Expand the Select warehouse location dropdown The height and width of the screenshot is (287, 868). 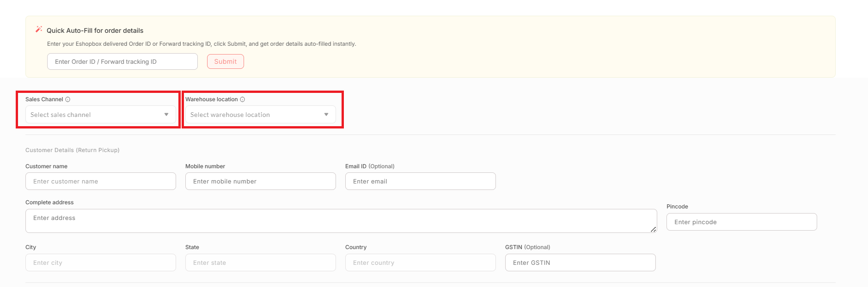click(x=254, y=115)
